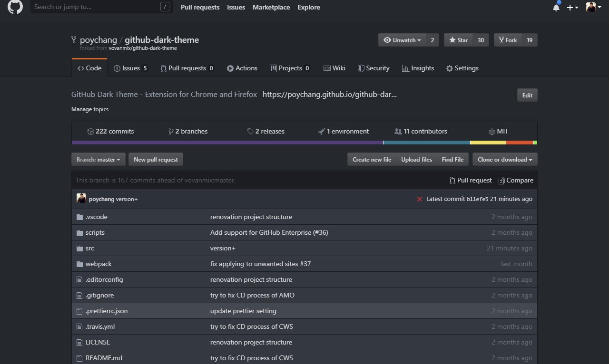Open the MIT license link
Image resolution: width=610 pixels, height=364 pixels.
[498, 131]
